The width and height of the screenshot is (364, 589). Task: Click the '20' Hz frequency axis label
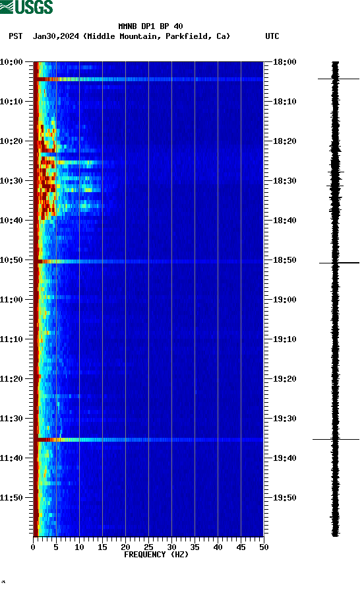pyautogui.click(x=125, y=547)
